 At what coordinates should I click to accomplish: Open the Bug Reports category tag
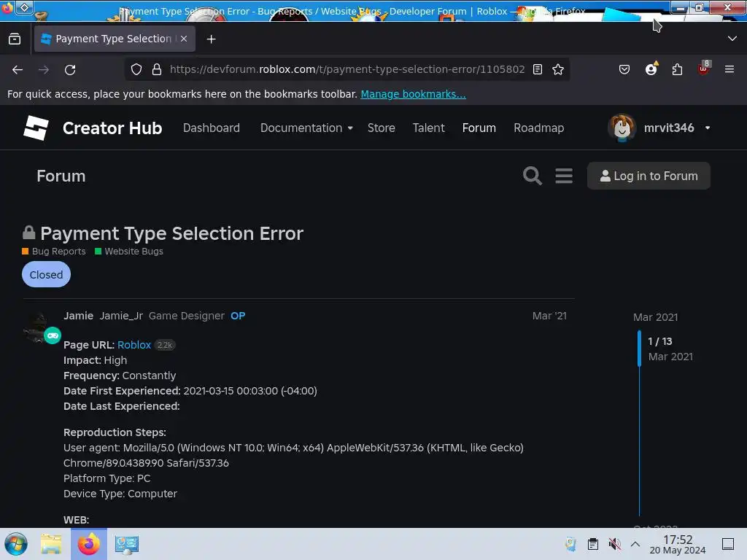[x=54, y=252]
